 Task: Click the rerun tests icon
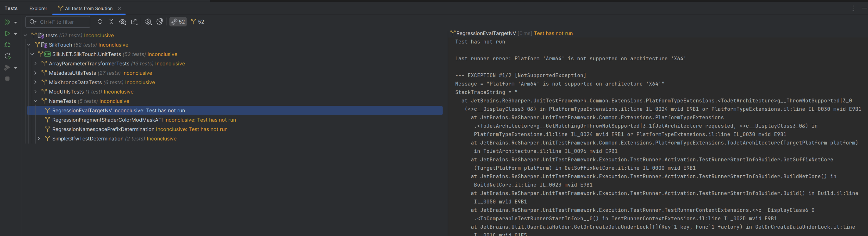(7, 56)
